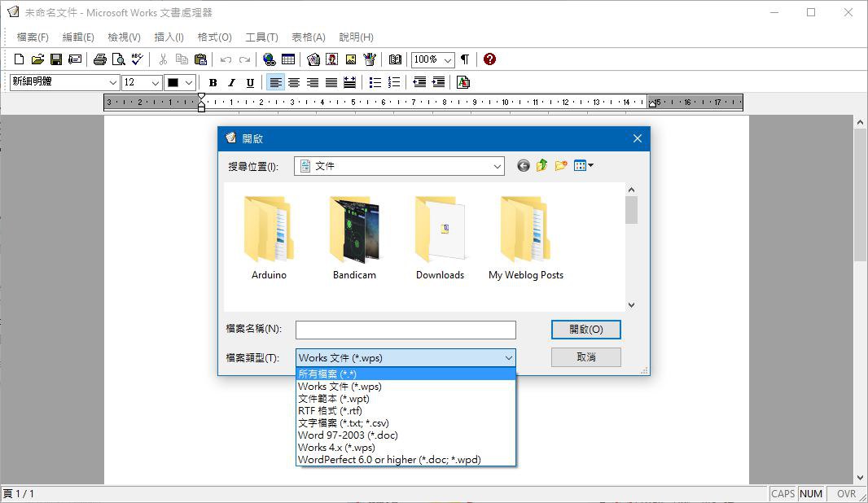Open the 編輯(E) menu
868x503 pixels.
[x=78, y=37]
